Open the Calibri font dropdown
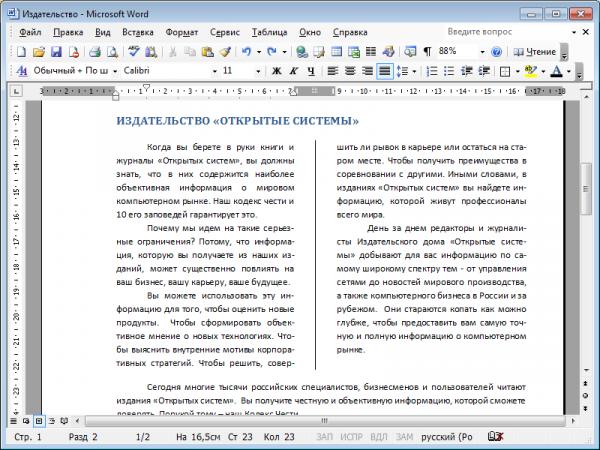The image size is (600, 450). coord(214,71)
